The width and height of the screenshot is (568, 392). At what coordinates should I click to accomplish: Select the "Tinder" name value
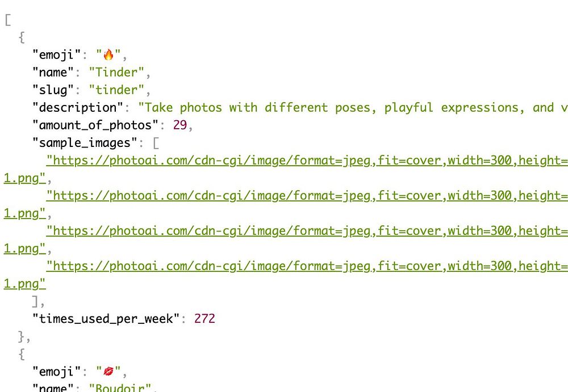[x=116, y=73]
